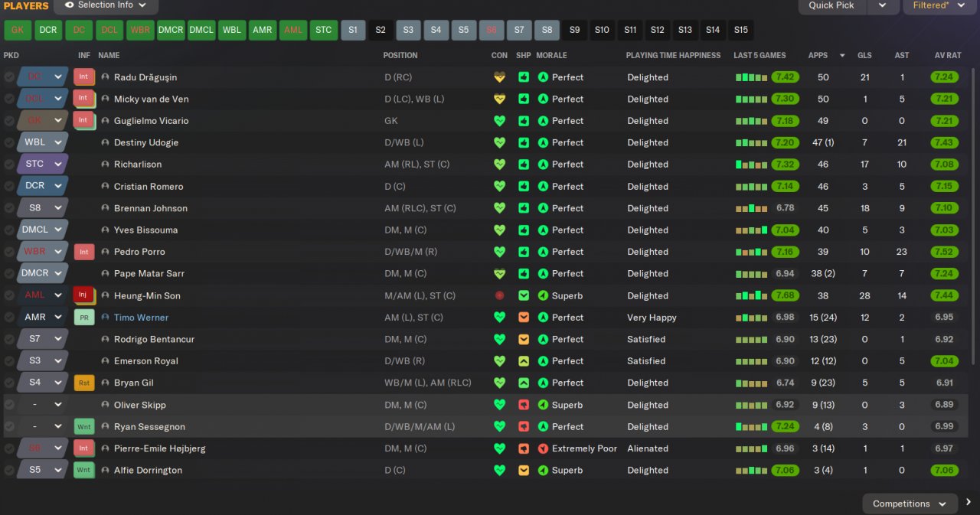
Task: Select the S1 substitute slot
Action: tap(353, 30)
